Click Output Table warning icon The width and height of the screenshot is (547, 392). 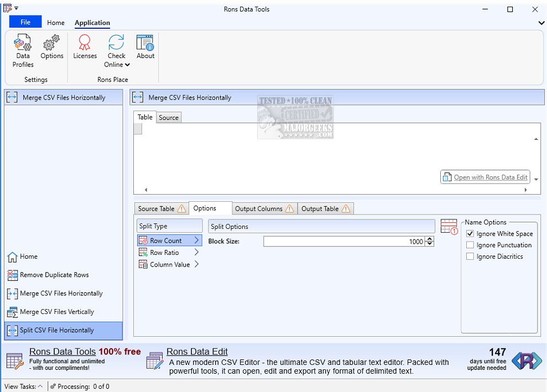pyautogui.click(x=345, y=208)
